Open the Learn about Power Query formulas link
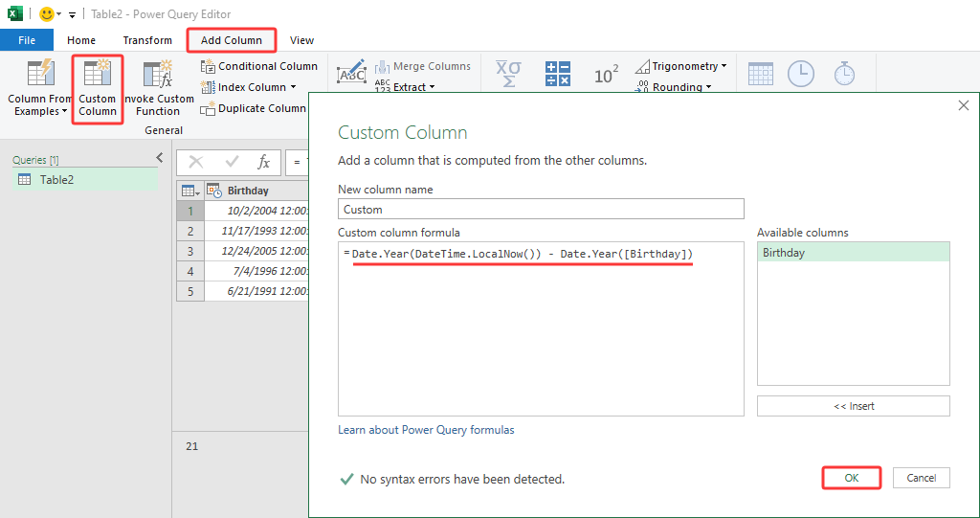The image size is (980, 518). [426, 430]
